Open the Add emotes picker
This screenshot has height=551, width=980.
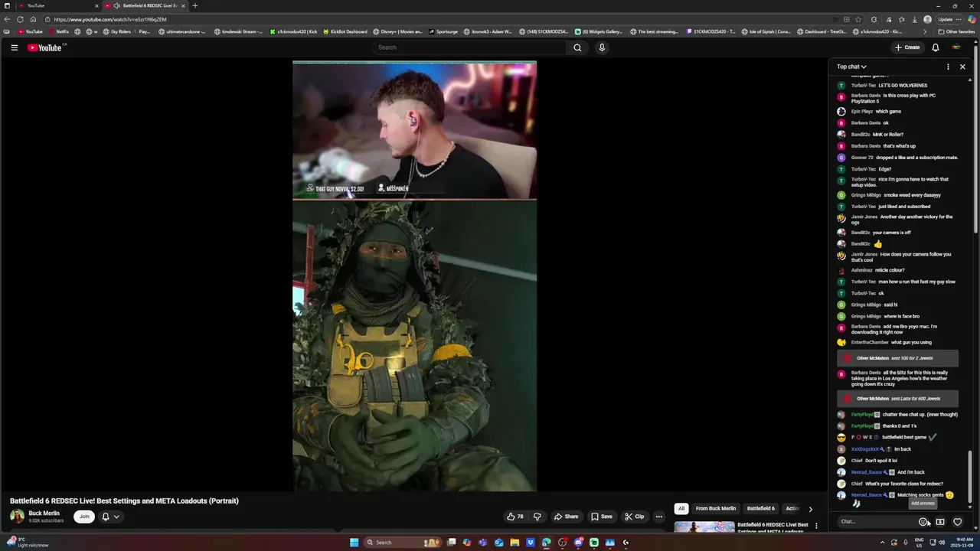coord(923,522)
